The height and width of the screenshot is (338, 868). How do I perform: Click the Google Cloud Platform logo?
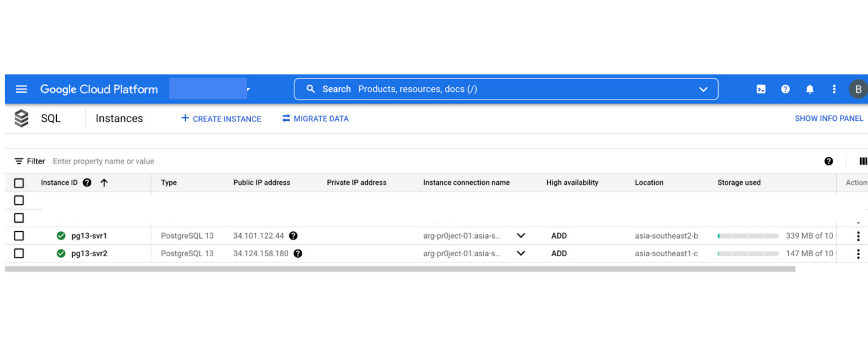99,89
